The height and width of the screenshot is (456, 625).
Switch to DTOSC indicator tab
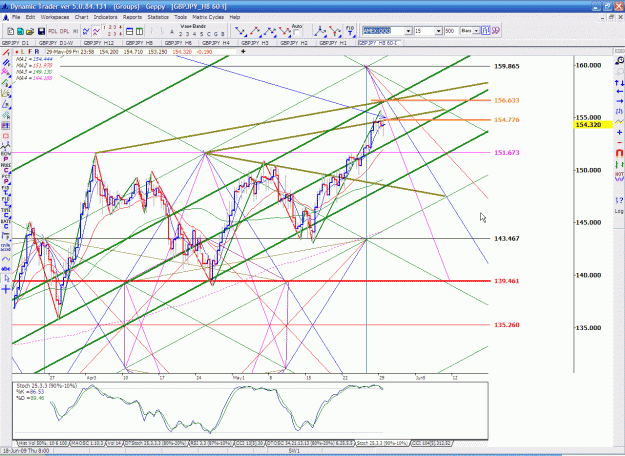[x=310, y=443]
